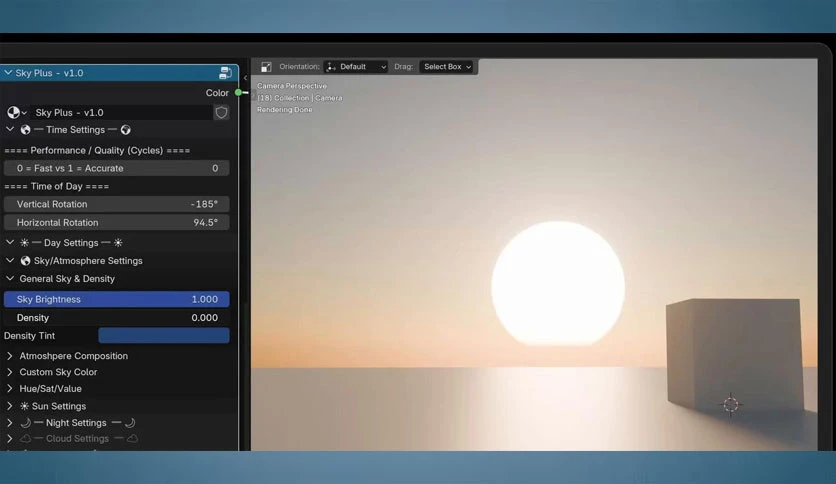The width and height of the screenshot is (836, 484).
Task: Click the panel collapse arrow beside viewport
Action: [245, 78]
